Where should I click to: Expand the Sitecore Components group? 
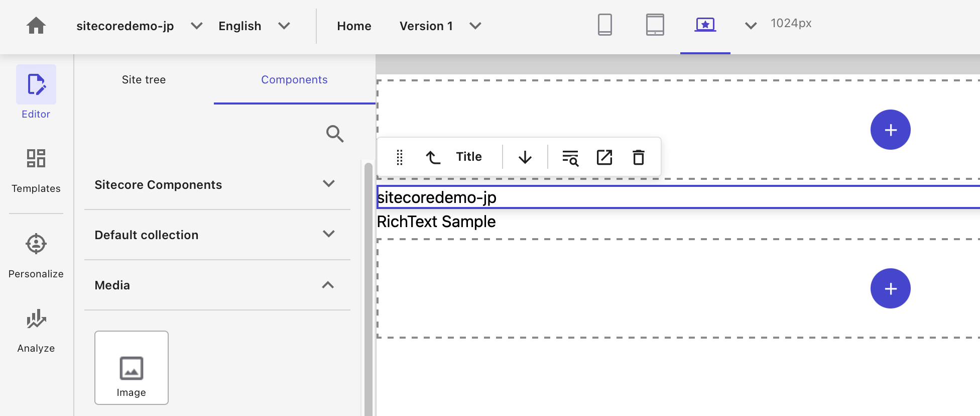click(217, 184)
